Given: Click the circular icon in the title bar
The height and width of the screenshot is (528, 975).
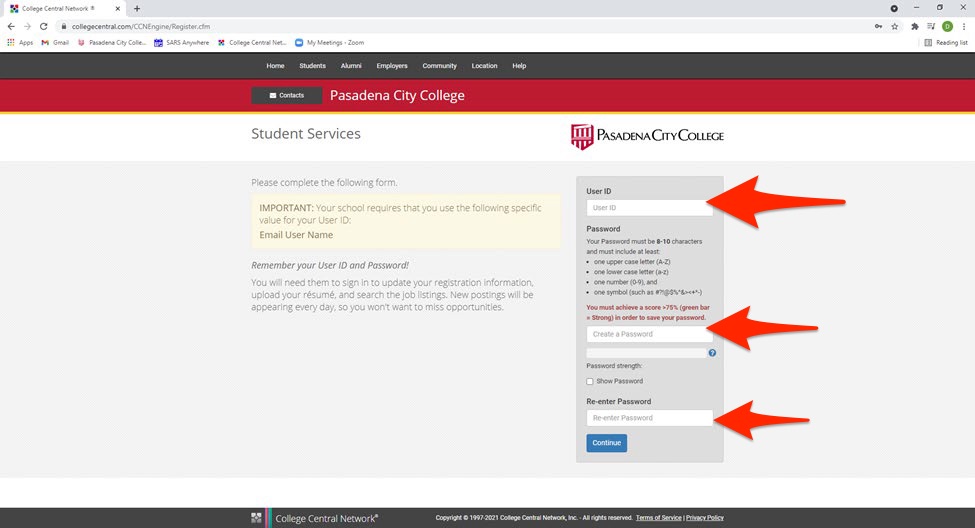Looking at the screenshot, I should pos(894,8).
